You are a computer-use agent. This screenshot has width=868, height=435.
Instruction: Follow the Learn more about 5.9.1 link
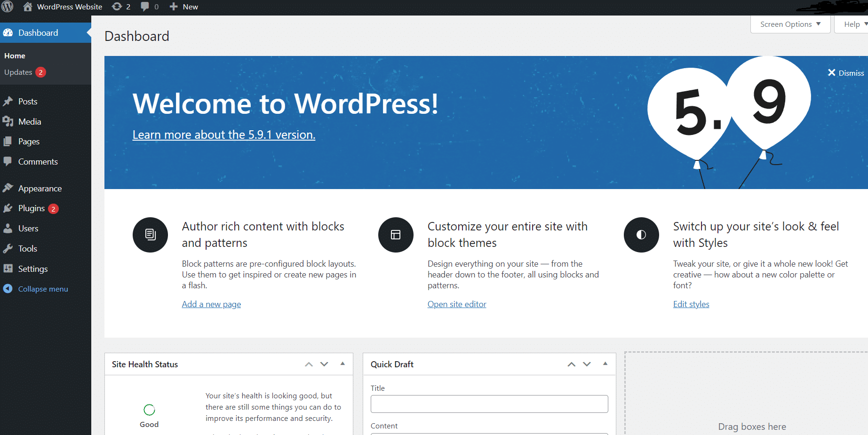pos(224,134)
